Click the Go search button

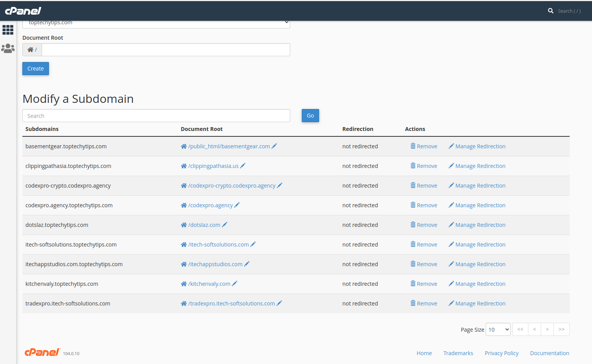coord(310,116)
